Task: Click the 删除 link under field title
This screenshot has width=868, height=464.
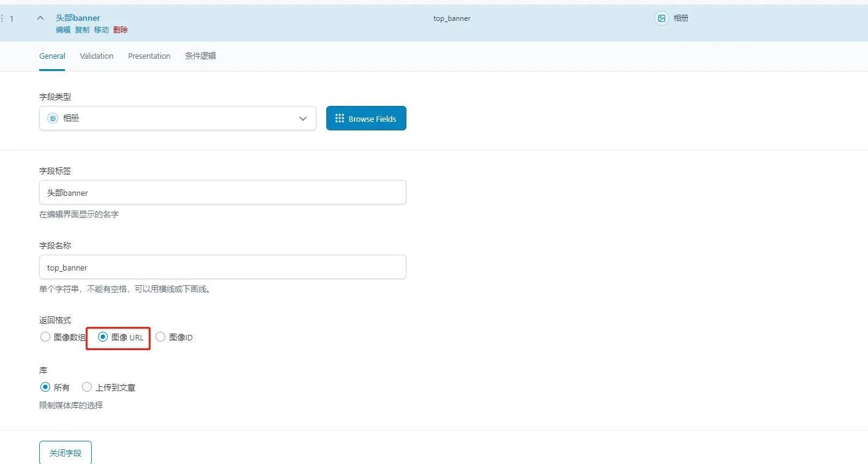Action: (x=121, y=29)
